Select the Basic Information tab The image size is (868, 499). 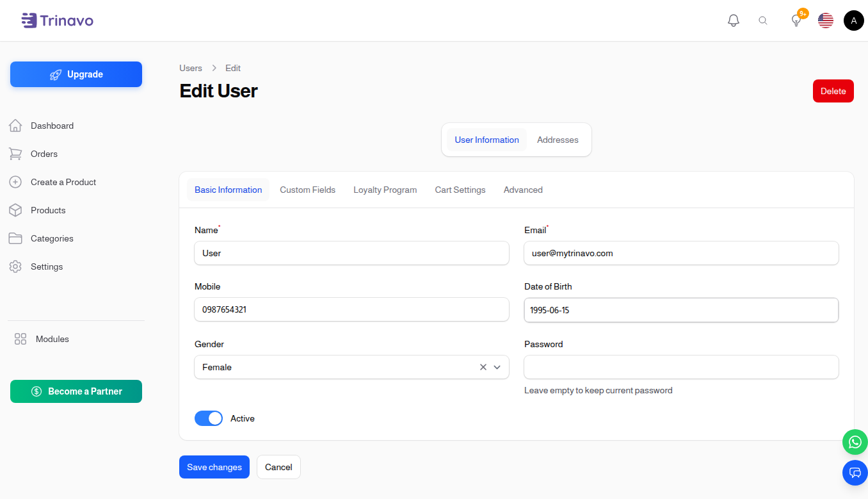click(x=229, y=190)
